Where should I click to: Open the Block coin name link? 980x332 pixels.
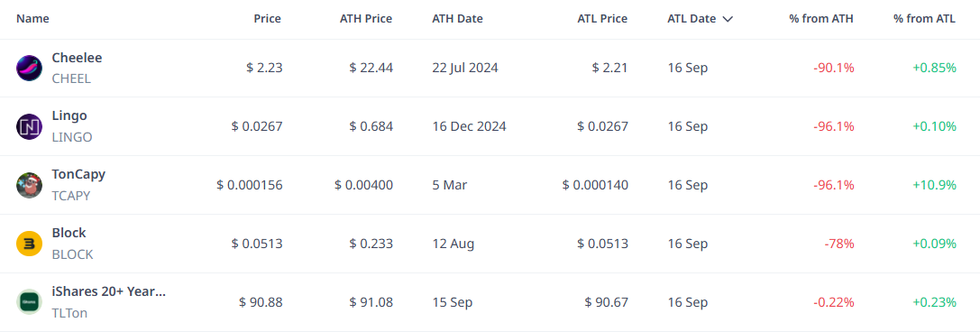click(x=69, y=233)
